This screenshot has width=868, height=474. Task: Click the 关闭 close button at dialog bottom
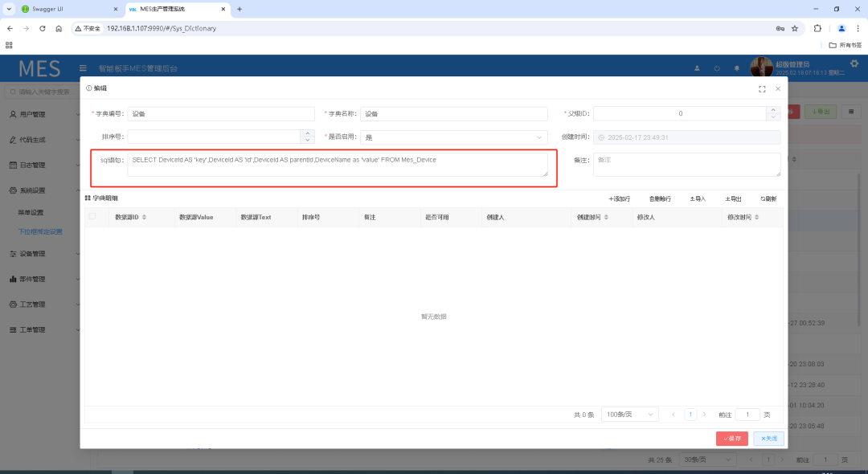click(x=768, y=439)
